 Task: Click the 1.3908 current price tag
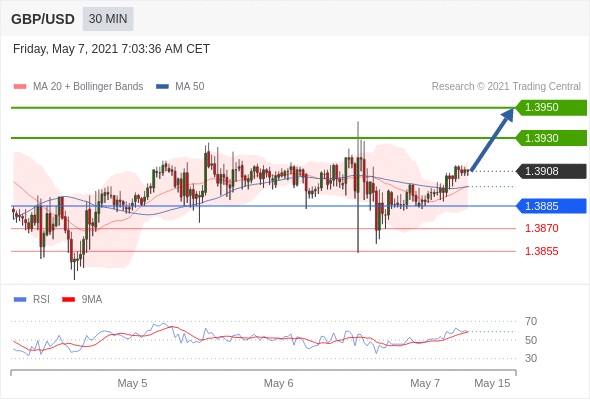[x=551, y=171]
